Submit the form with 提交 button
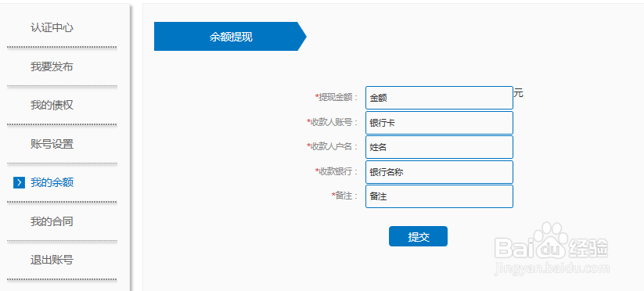 [x=418, y=236]
